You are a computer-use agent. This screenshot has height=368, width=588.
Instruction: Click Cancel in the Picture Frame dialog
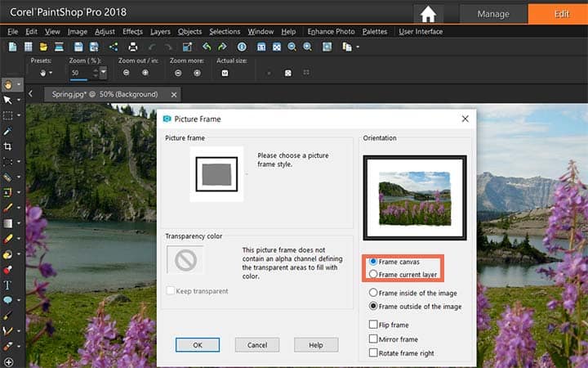[x=257, y=345]
